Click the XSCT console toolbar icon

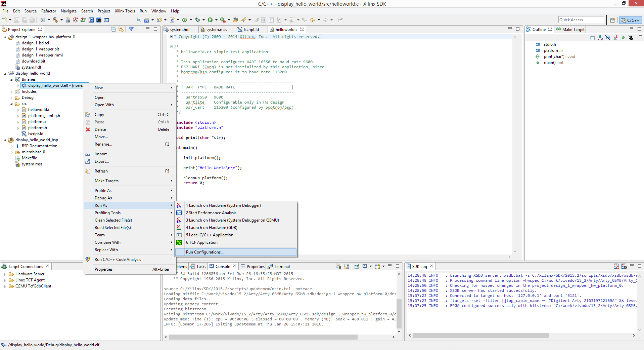pos(106,20)
